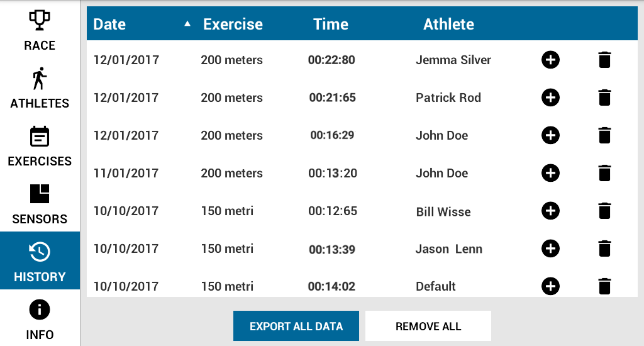The height and width of the screenshot is (346, 644).
Task: Sort by the Exercise column header
Action: [233, 25]
